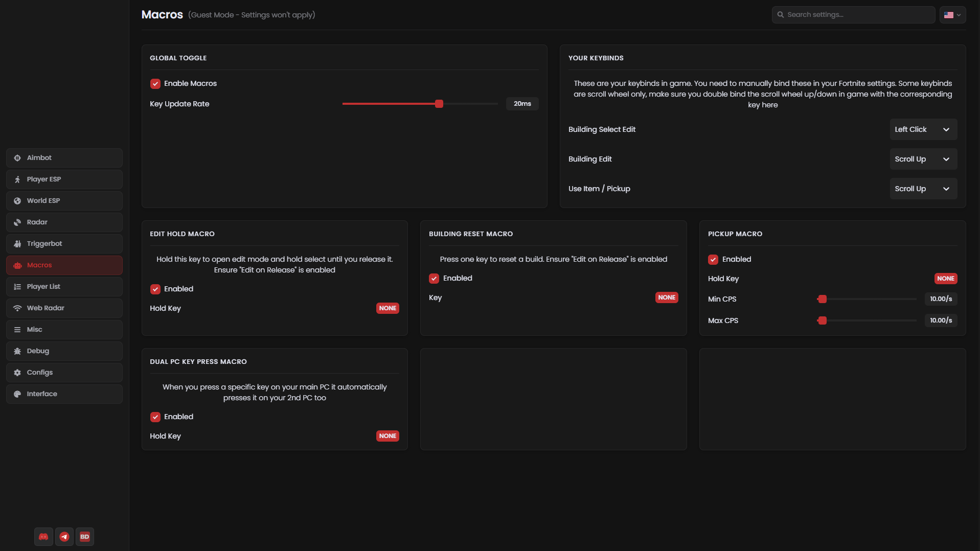This screenshot has width=980, height=551.
Task: Click the Building Select Edit label
Action: (x=602, y=130)
